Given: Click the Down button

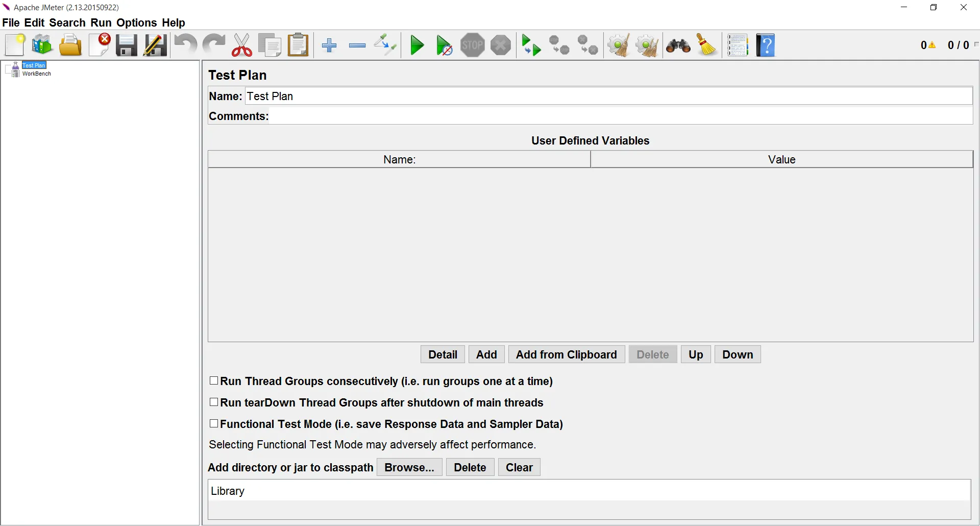Looking at the screenshot, I should (x=738, y=354).
